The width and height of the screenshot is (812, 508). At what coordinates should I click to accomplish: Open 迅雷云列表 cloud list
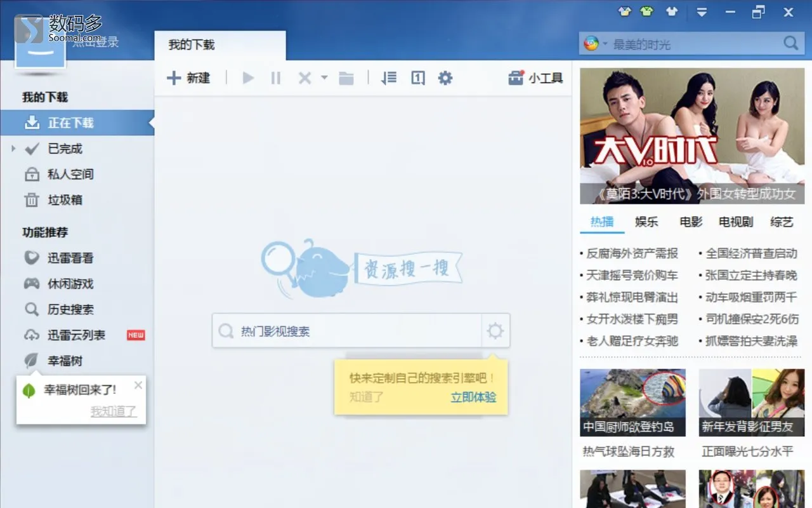[76, 335]
